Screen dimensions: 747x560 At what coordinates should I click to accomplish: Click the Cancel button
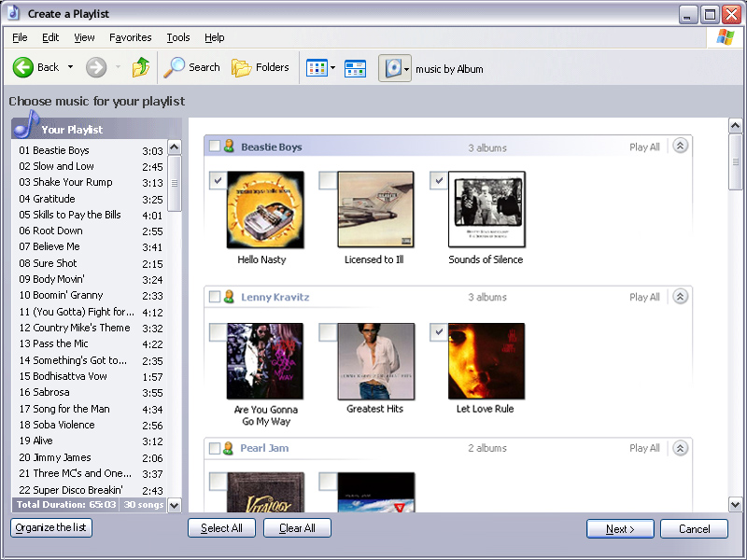click(x=694, y=528)
